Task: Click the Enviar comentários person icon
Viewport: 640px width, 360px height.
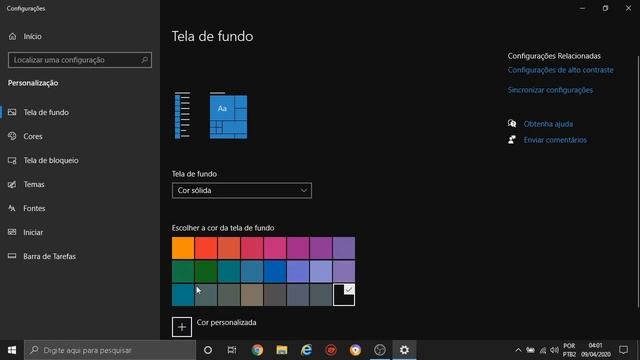Action: click(512, 140)
